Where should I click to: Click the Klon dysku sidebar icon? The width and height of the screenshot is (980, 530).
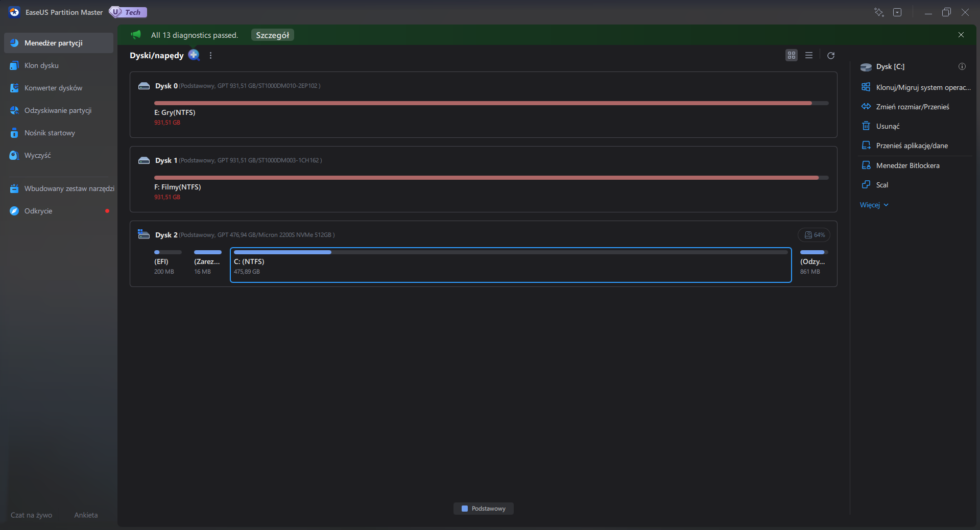pos(14,65)
